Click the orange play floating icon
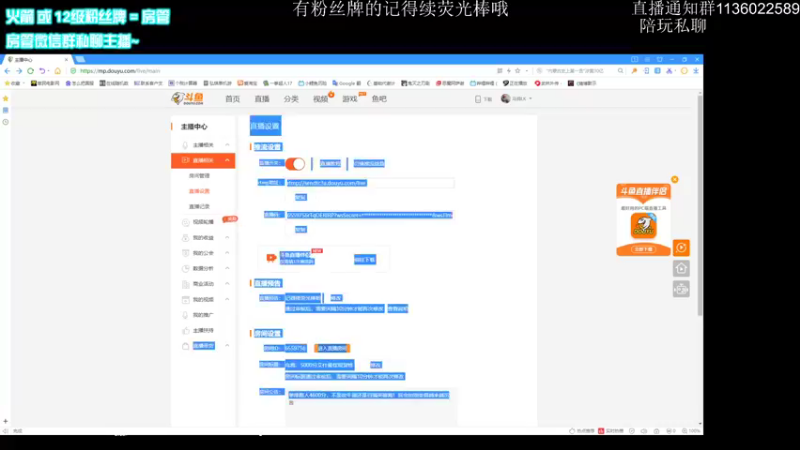 coord(681,248)
